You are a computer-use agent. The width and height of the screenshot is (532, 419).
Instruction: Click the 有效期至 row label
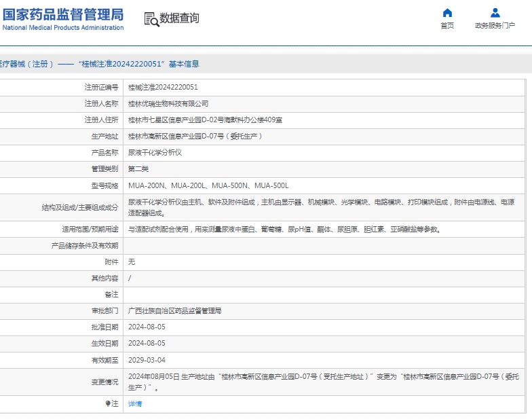coord(104,360)
